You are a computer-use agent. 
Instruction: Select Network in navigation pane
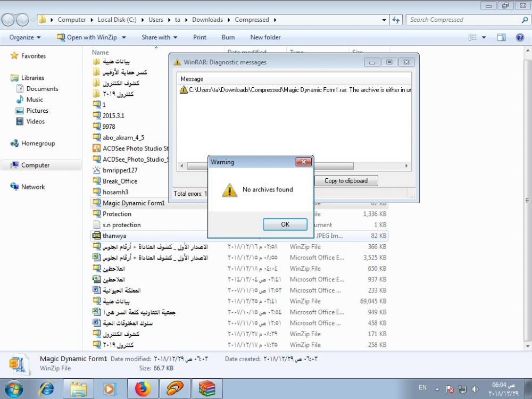click(33, 187)
